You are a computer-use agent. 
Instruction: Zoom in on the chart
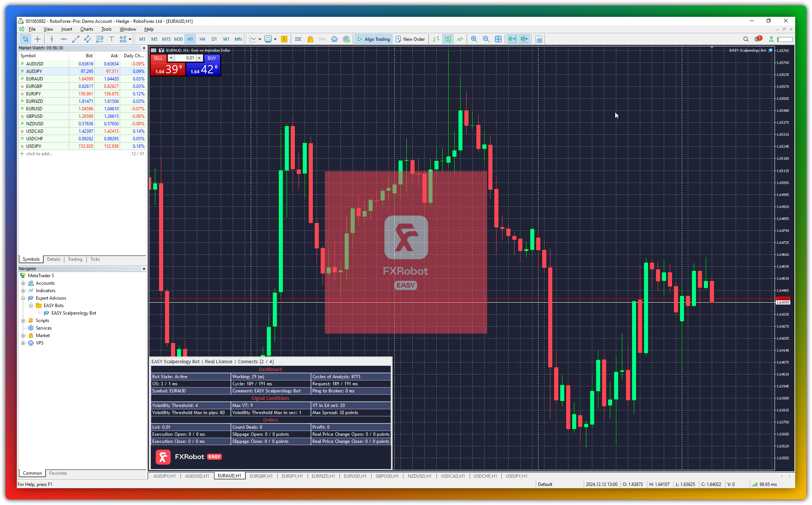pyautogui.click(x=474, y=39)
